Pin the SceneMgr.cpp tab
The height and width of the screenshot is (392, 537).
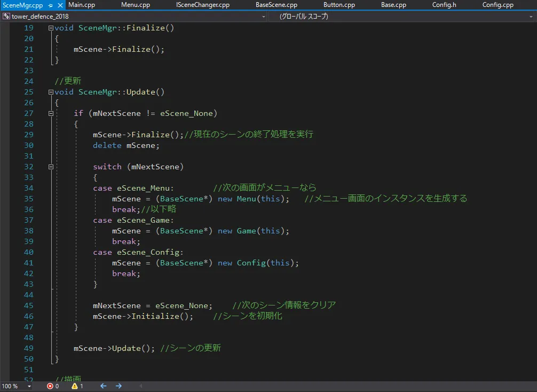point(50,5)
